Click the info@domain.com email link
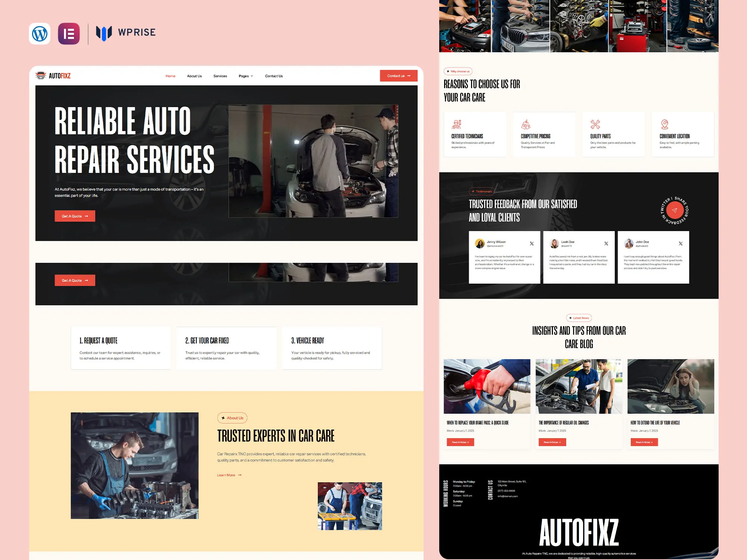This screenshot has height=560, width=747. 508,496
